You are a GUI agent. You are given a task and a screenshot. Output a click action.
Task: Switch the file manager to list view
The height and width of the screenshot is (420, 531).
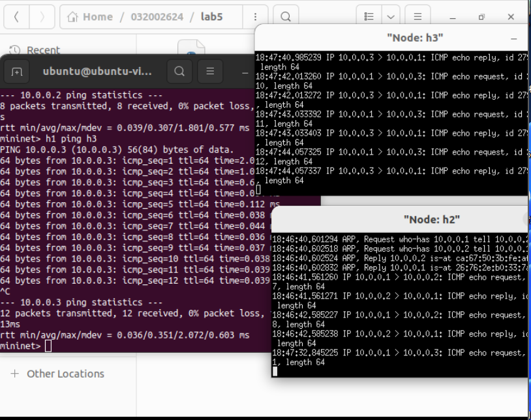click(369, 17)
